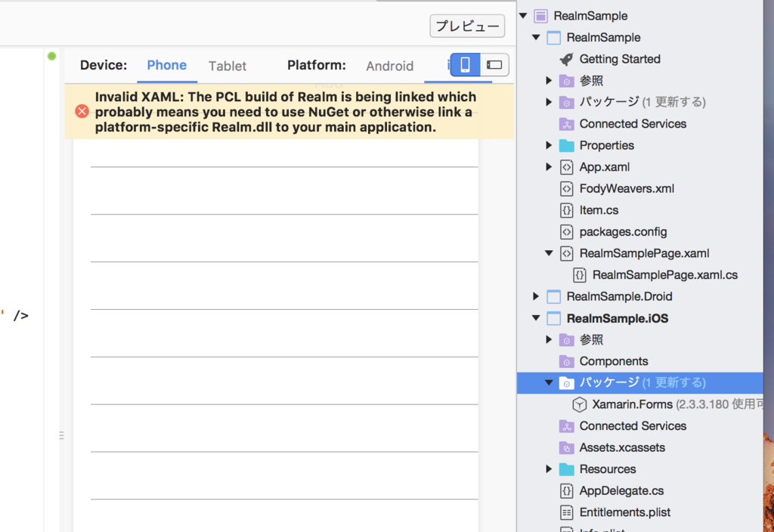Click the Invalid XAML error message text
The width and height of the screenshot is (774, 532).
click(285, 112)
